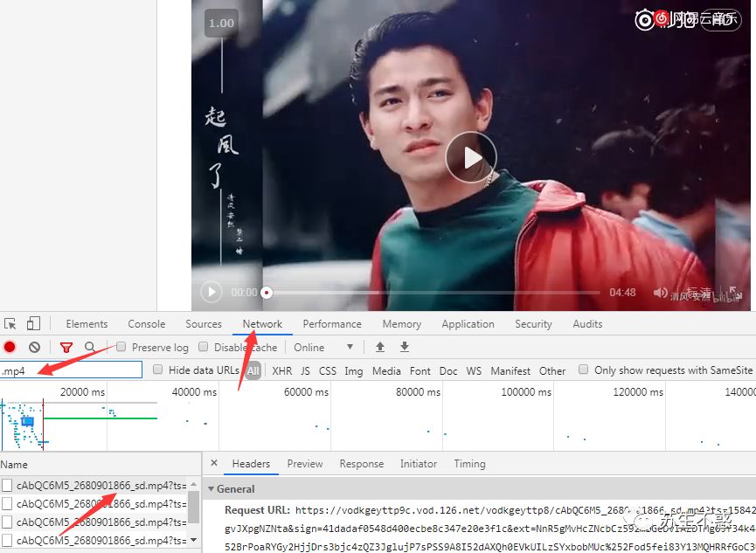Screen dimensions: 756x553
Task: Open the Sources tab
Action: pyautogui.click(x=204, y=324)
